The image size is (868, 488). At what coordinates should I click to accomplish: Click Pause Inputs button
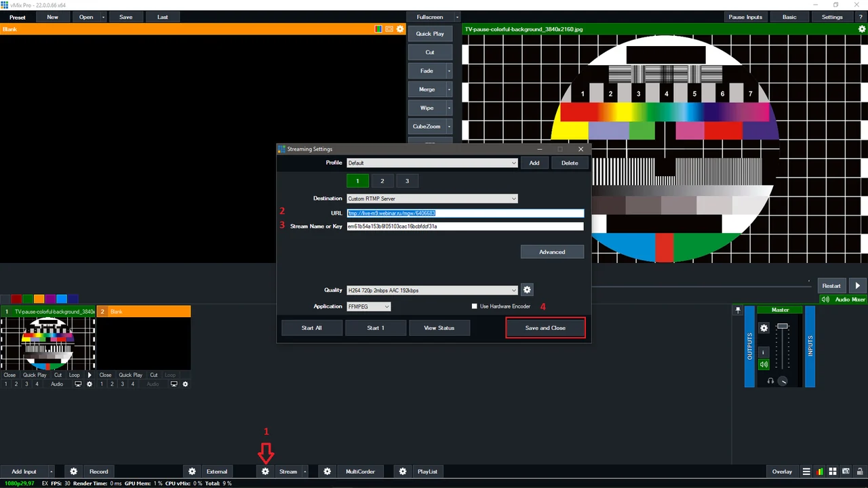point(745,17)
